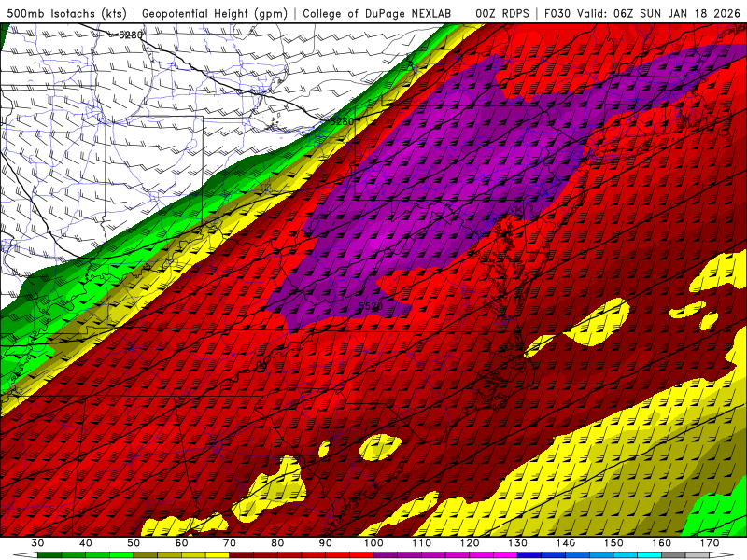Click the dark red 70-75 kt legend swatch
Viewport: 747px width, 560px height.
pyautogui.click(x=242, y=555)
